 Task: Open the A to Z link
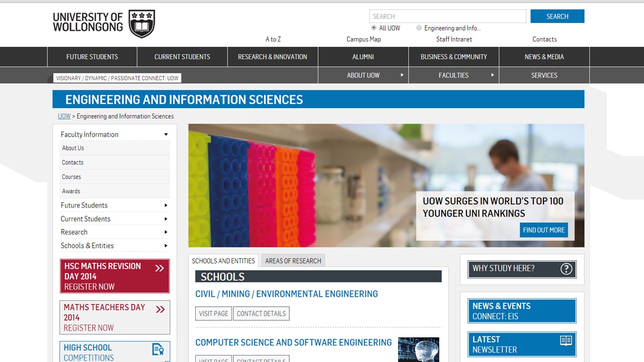point(273,39)
